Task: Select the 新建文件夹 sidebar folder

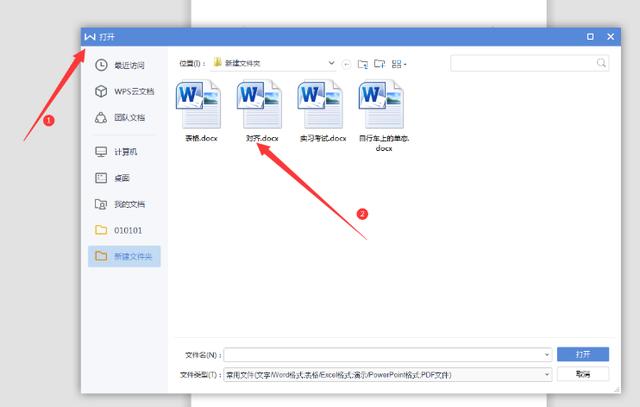Action: click(124, 256)
